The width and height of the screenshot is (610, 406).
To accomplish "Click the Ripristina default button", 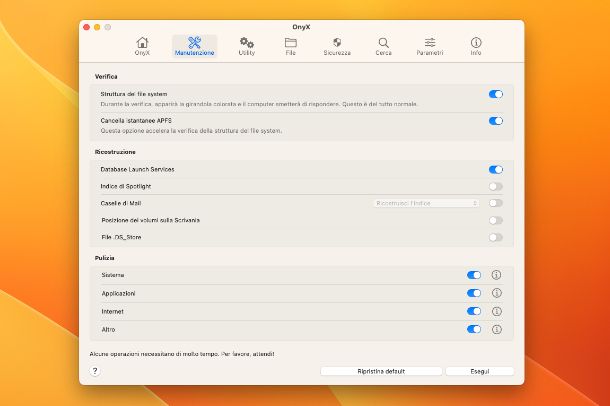I will [381, 371].
